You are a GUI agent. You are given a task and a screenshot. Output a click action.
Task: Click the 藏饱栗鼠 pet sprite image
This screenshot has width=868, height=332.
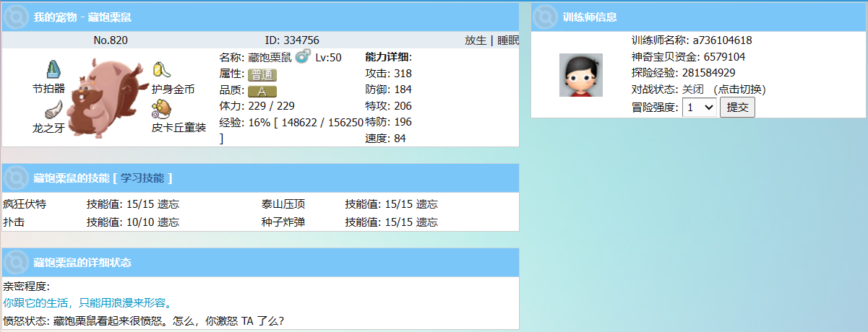click(x=107, y=97)
